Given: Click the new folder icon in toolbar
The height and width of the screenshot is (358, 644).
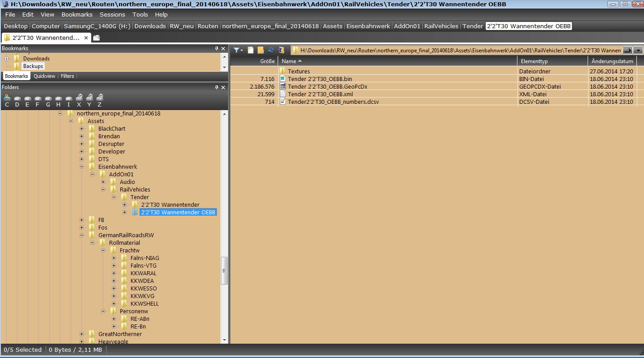Looking at the screenshot, I should coord(261,50).
